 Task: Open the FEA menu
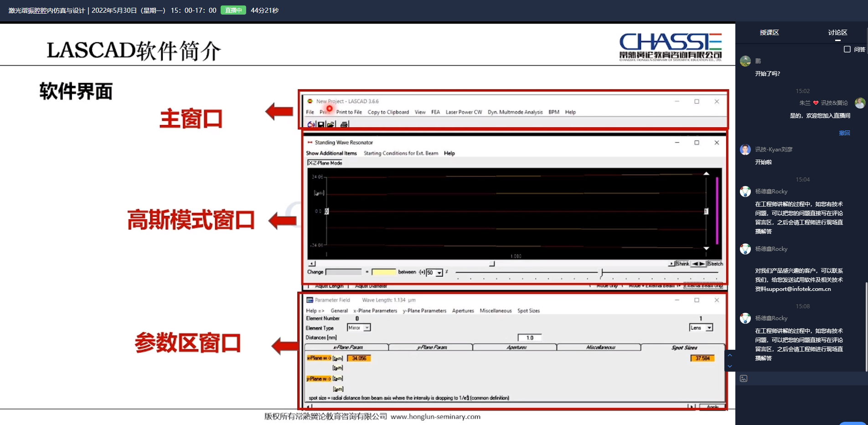(435, 112)
